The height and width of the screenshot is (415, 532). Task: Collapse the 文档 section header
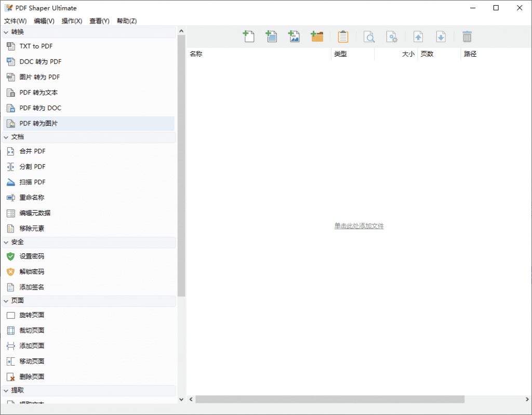click(x=7, y=137)
